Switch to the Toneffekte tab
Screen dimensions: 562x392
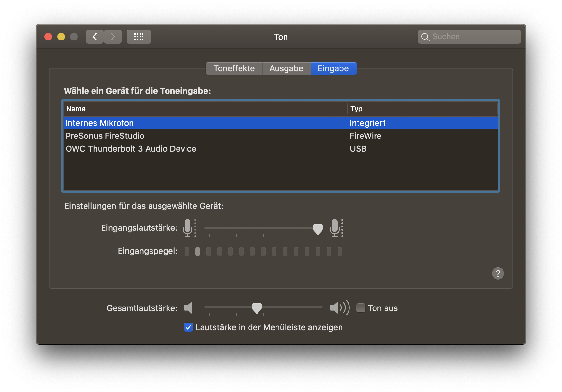coord(234,68)
